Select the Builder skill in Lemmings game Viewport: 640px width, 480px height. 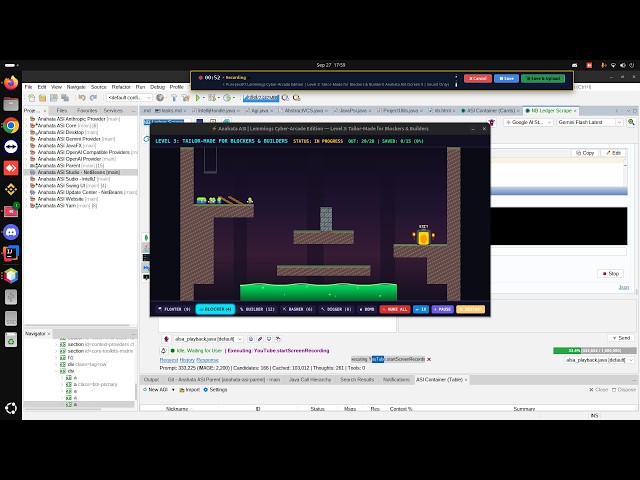click(257, 309)
